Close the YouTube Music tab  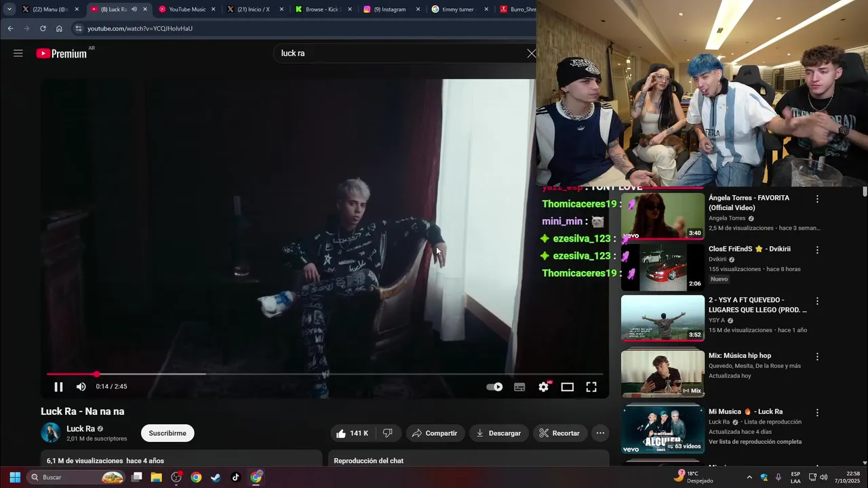pyautogui.click(x=213, y=9)
